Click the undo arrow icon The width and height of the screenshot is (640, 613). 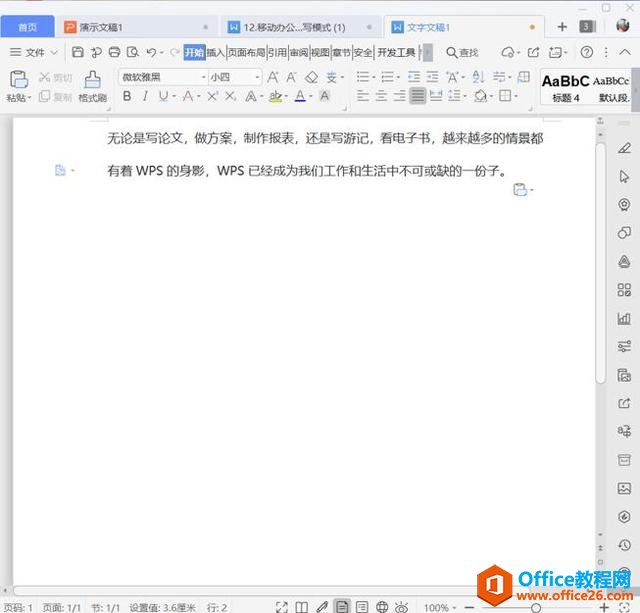(x=150, y=52)
